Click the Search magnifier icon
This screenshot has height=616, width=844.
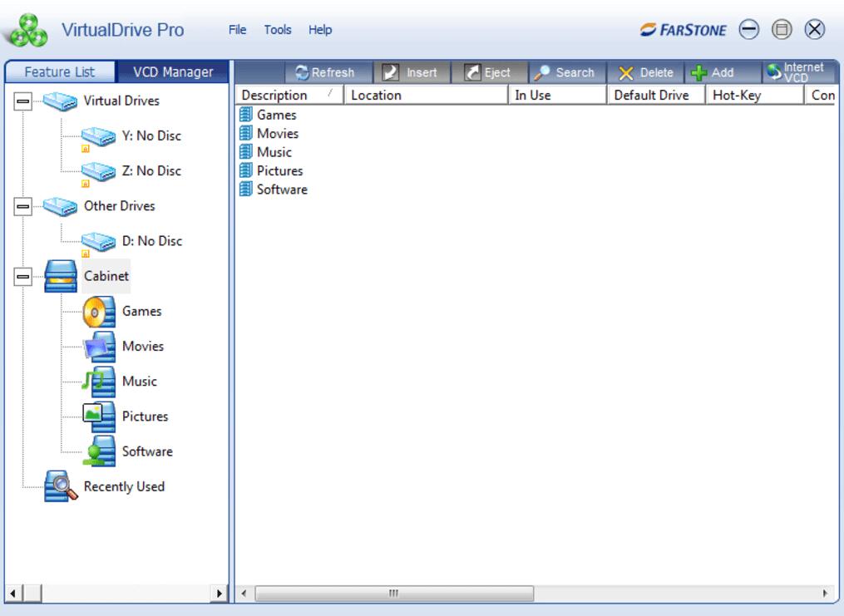(541, 72)
